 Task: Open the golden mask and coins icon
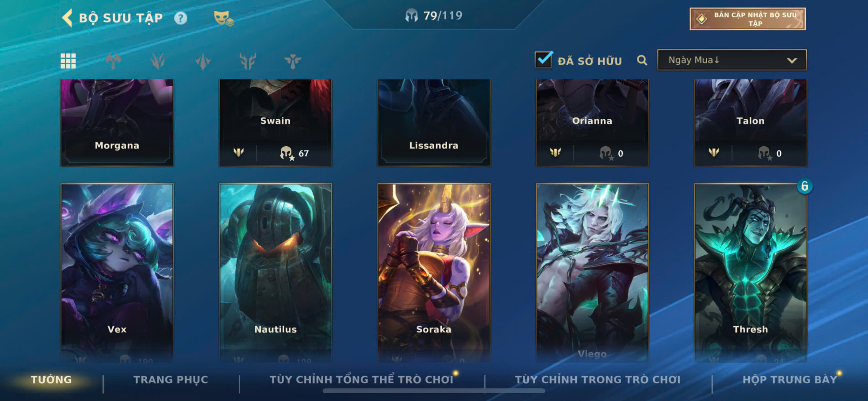click(223, 18)
